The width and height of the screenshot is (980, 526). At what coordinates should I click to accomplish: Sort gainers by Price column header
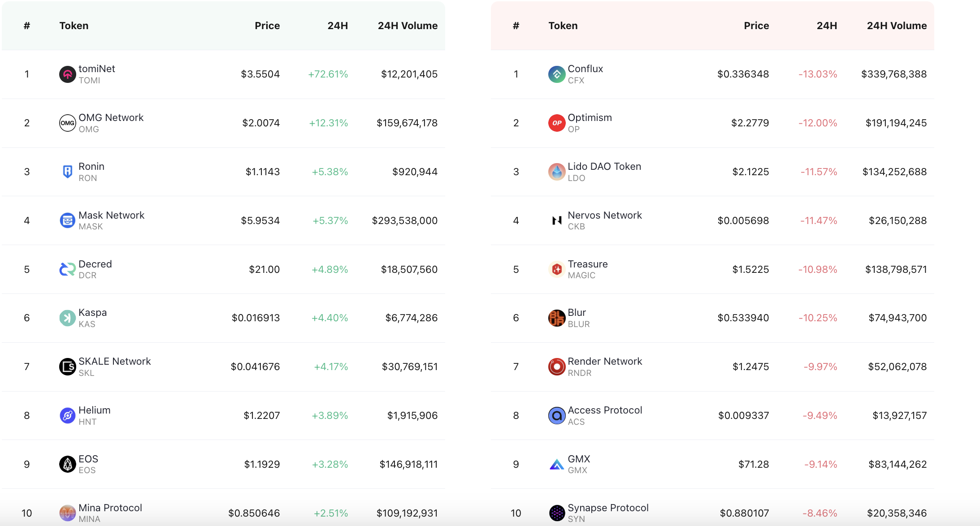click(x=267, y=26)
